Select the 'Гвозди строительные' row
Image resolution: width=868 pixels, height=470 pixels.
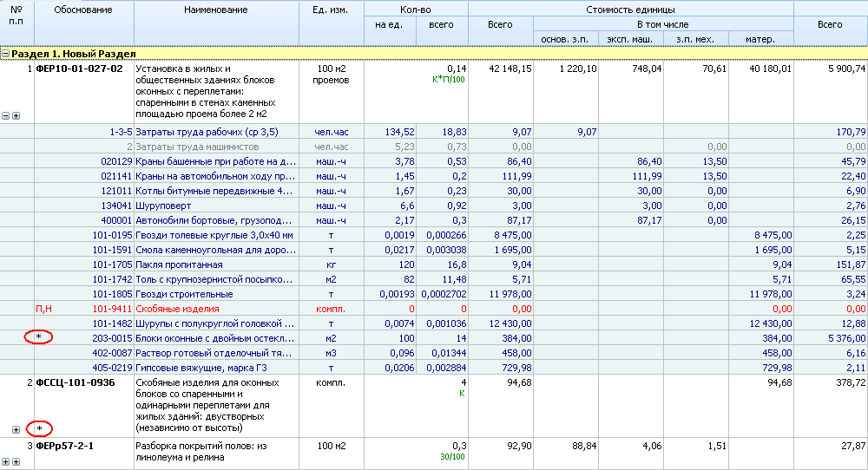(x=434, y=294)
